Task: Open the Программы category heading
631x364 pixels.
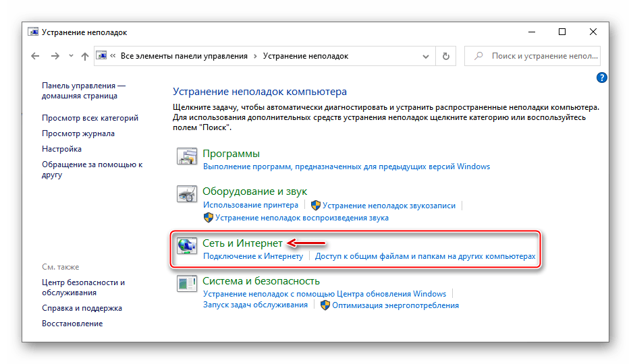Action: [231, 154]
